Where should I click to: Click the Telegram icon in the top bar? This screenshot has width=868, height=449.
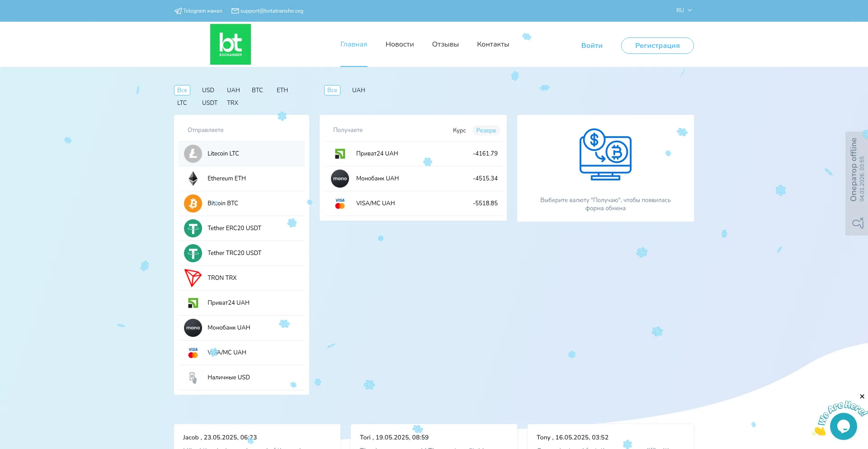pyautogui.click(x=177, y=10)
